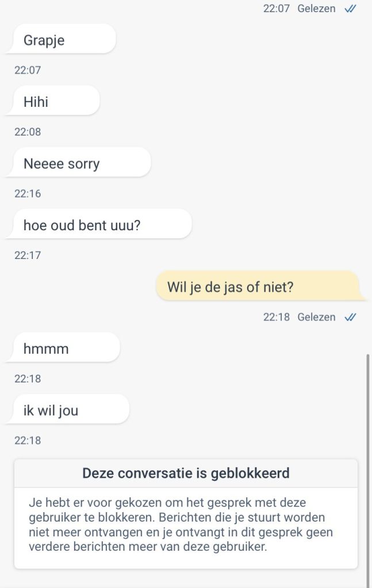Click the double checkmark beside 22:18 Gelezen
Viewport: 372px width, 588px height.
350,317
